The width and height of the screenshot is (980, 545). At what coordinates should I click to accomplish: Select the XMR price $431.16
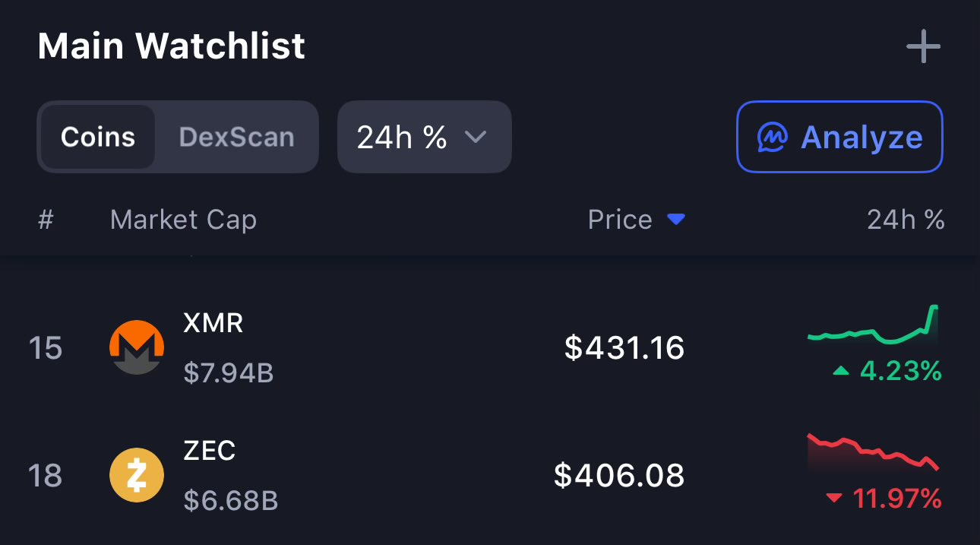[x=624, y=347]
